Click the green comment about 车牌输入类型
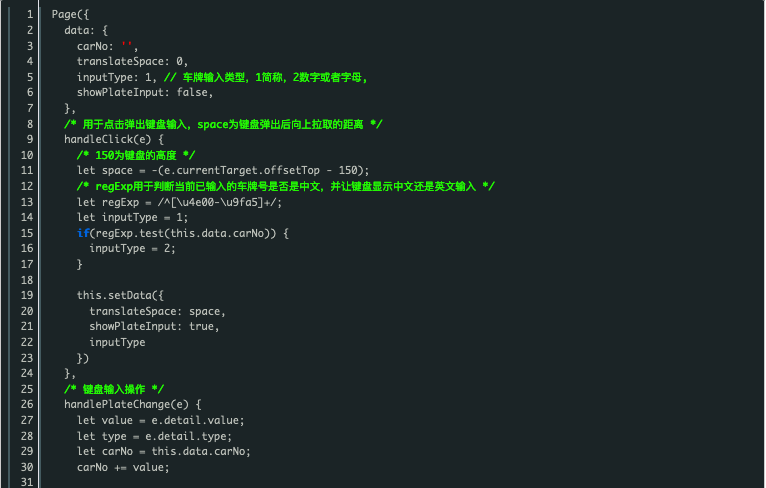 pyautogui.click(x=265, y=77)
